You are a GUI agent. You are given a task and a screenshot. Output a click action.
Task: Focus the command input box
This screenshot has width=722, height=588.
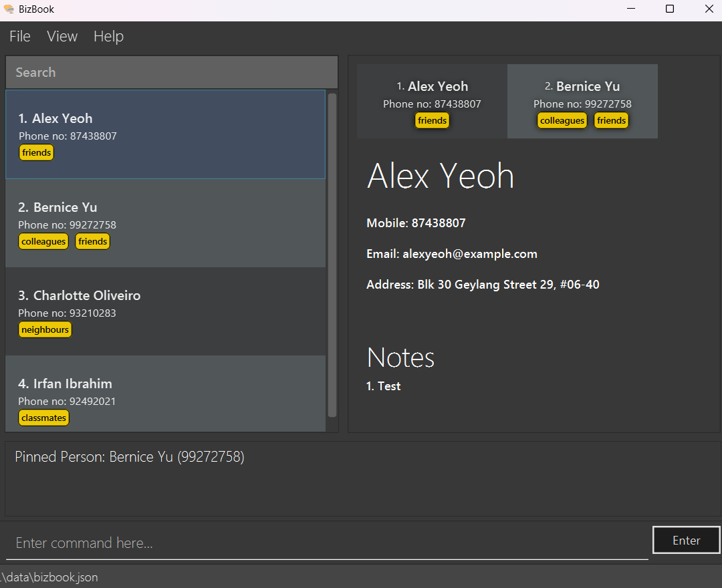[x=327, y=543]
